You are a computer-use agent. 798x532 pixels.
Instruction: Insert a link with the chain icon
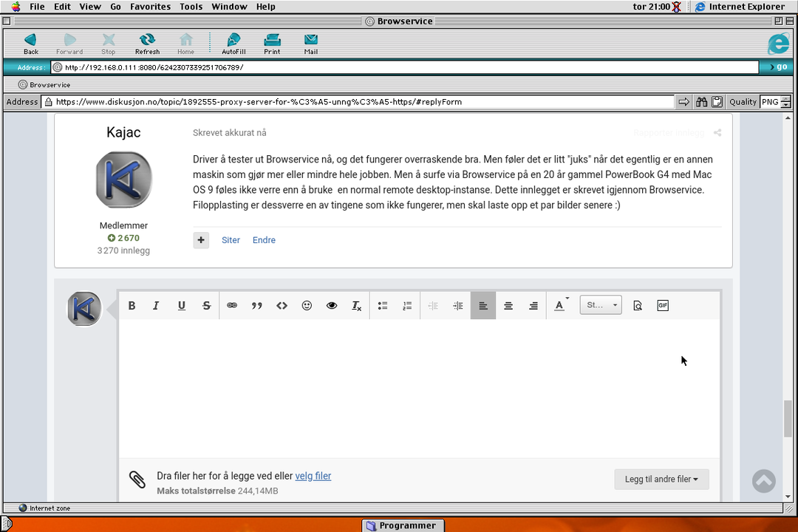[x=232, y=305]
